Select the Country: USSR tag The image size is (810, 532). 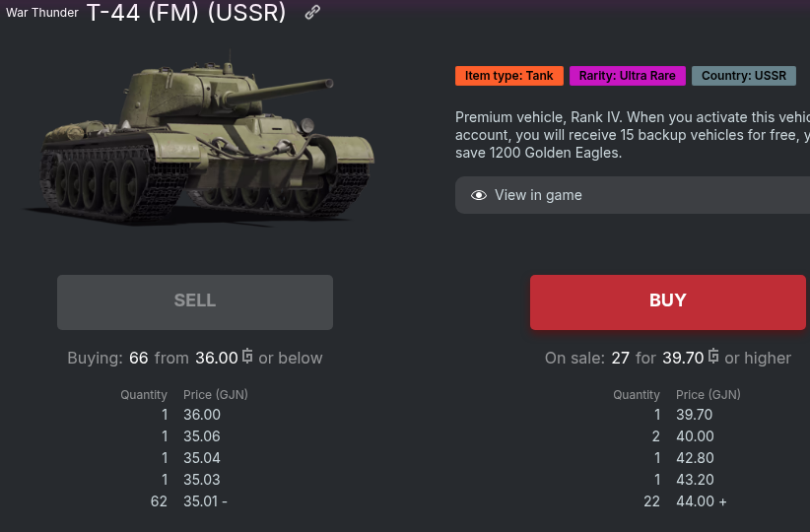(743, 76)
